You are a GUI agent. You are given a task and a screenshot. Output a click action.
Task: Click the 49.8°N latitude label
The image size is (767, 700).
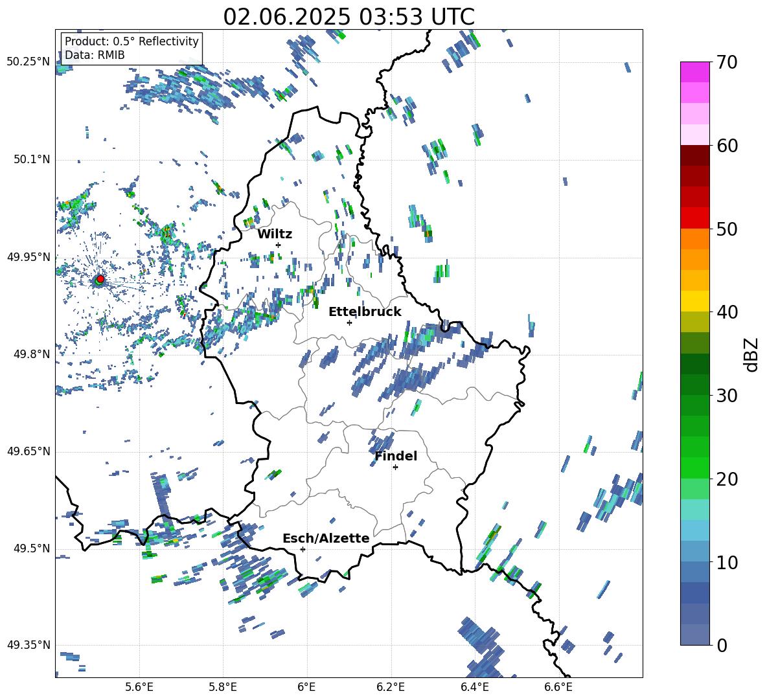tap(32, 354)
